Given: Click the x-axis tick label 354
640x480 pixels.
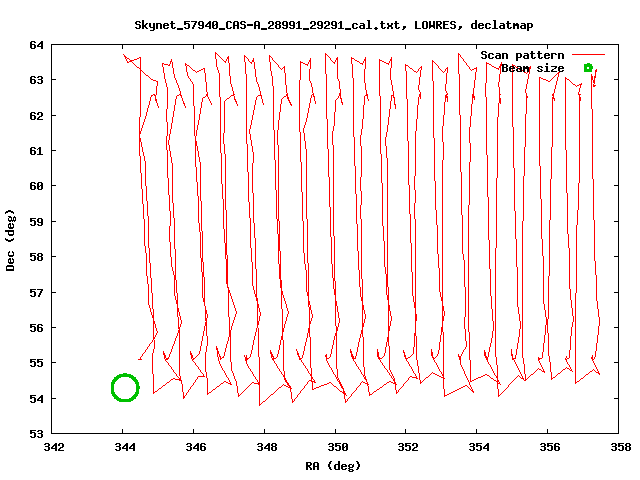Looking at the screenshot, I should click(x=479, y=447).
